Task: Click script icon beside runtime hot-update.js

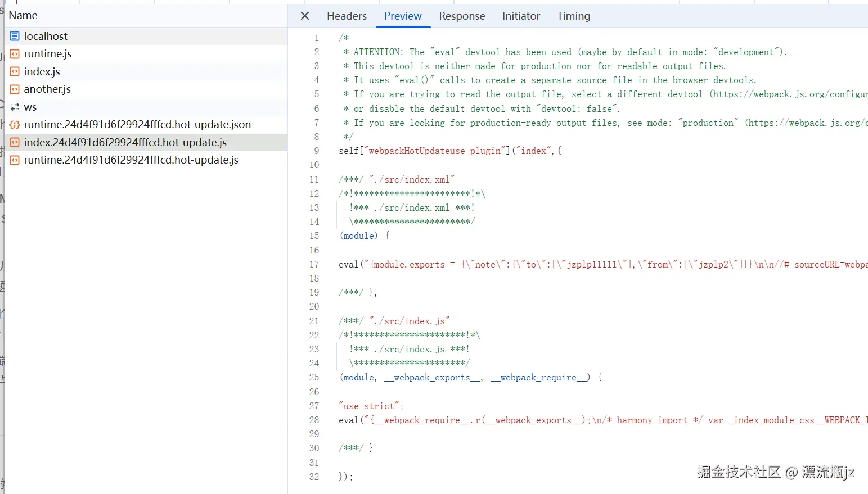Action: 15,160
